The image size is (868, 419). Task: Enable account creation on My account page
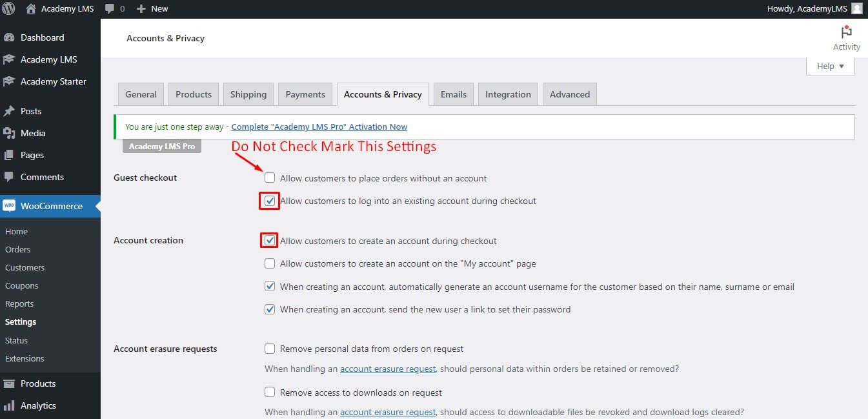point(270,263)
